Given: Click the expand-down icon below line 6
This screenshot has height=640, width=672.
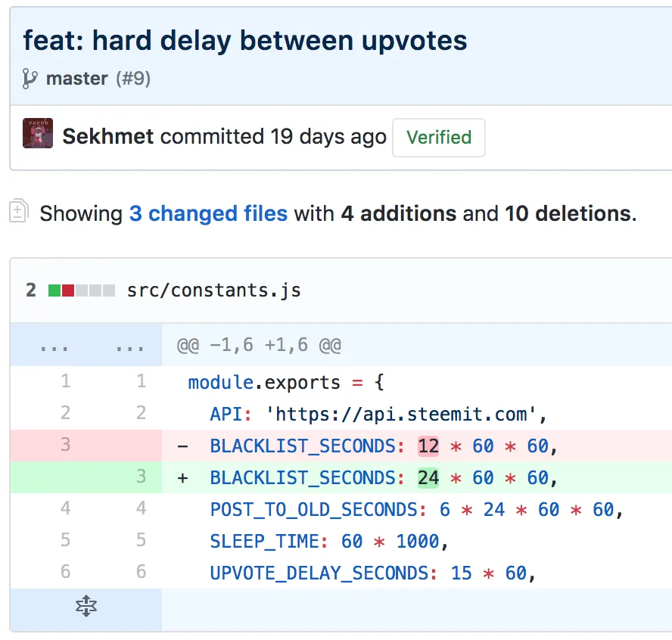Looking at the screenshot, I should [x=86, y=606].
